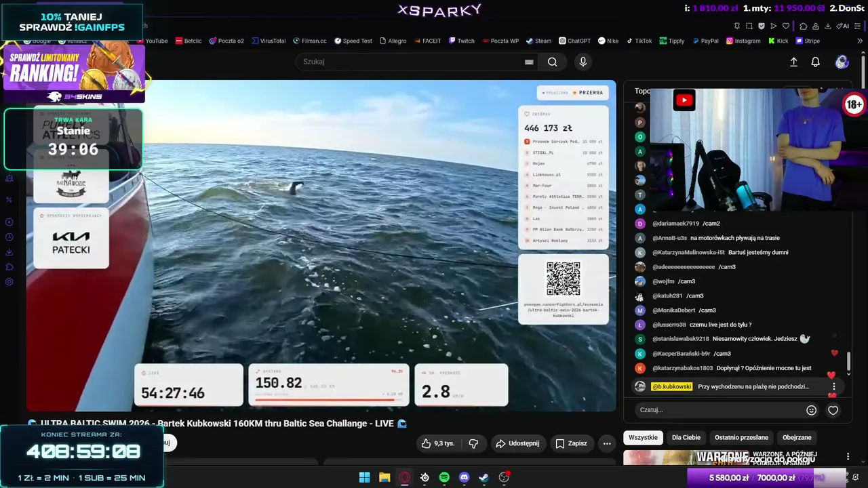Image resolution: width=868 pixels, height=488 pixels.
Task: Click the Zapisz save button
Action: 571,443
